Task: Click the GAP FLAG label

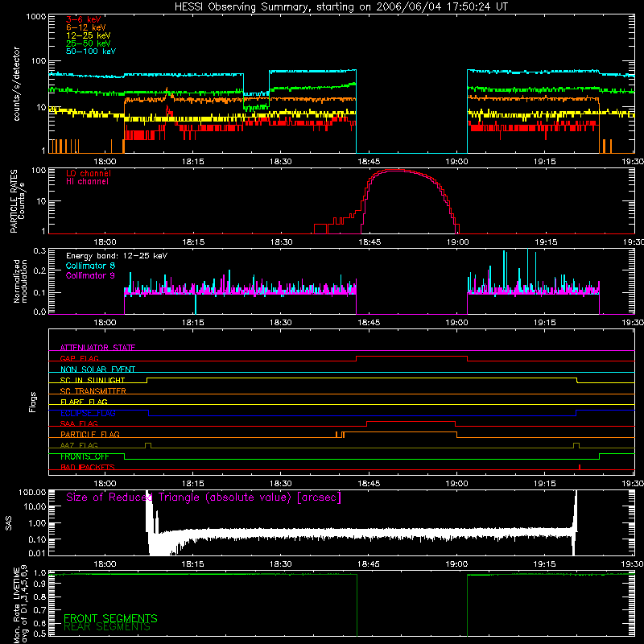Action: 79,358
